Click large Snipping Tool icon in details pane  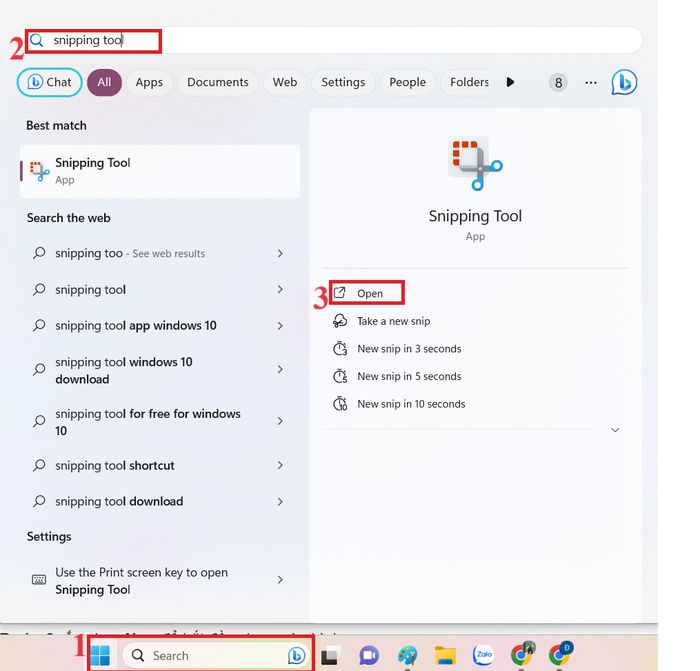pos(475,164)
